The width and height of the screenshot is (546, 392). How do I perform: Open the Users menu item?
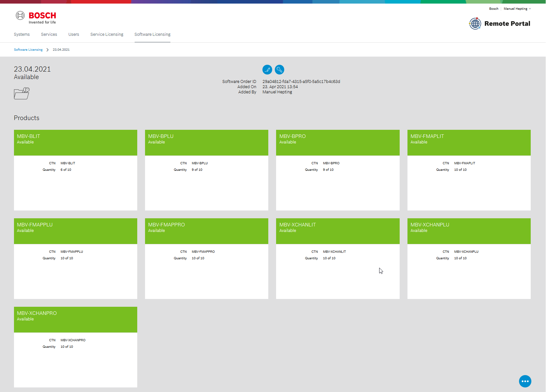74,34
